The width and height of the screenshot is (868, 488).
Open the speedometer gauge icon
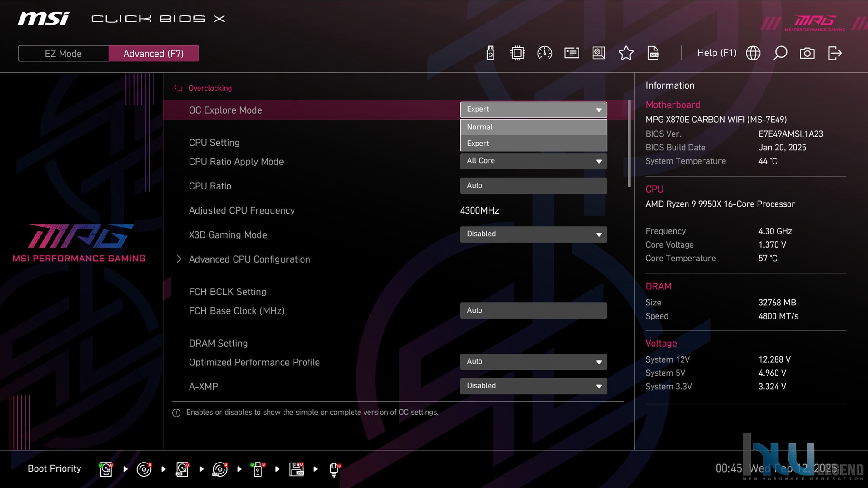[544, 53]
